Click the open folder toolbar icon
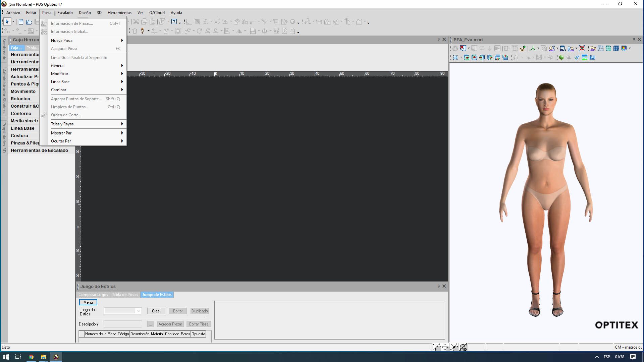 coord(29,22)
